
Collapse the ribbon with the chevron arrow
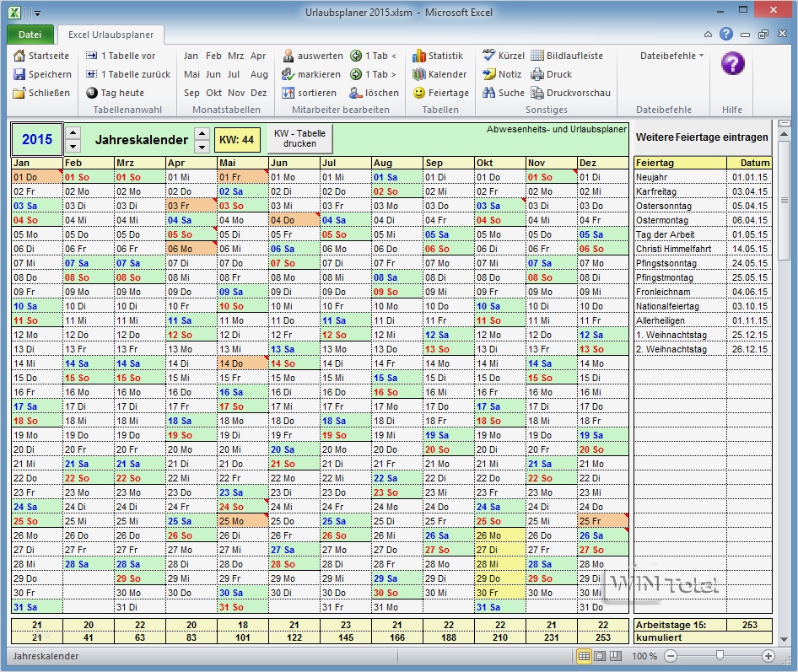pos(708,35)
